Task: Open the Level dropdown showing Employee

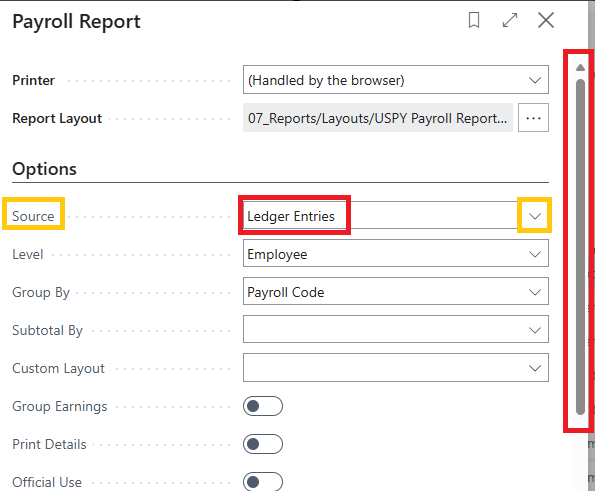Action: tap(396, 253)
